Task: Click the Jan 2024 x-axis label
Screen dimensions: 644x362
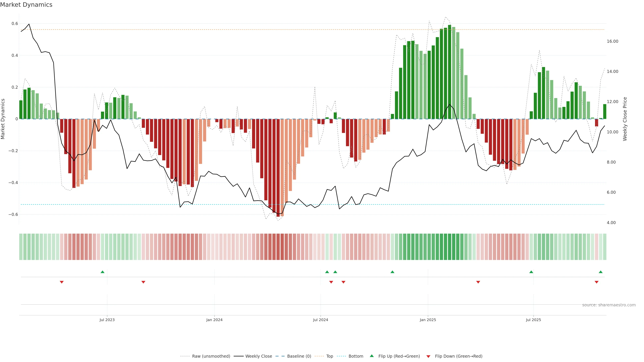Action: 214,320
